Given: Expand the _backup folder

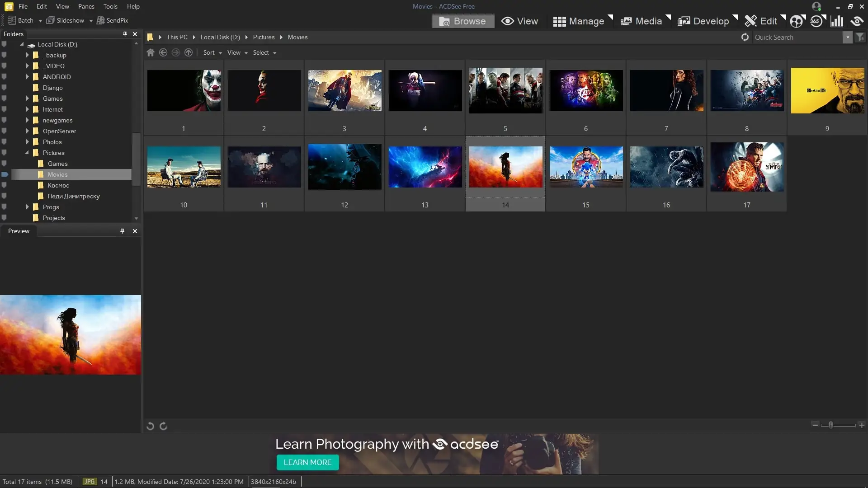Looking at the screenshot, I should click(27, 55).
